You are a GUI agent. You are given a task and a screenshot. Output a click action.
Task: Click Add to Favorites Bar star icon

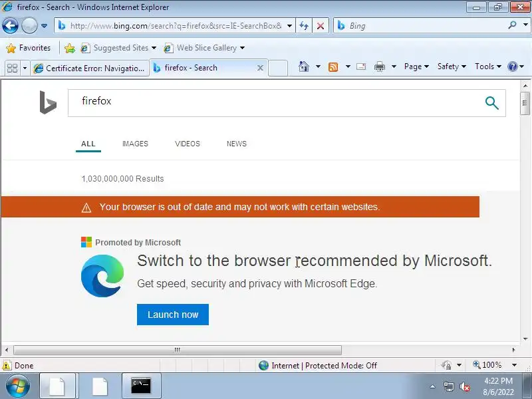click(70, 48)
